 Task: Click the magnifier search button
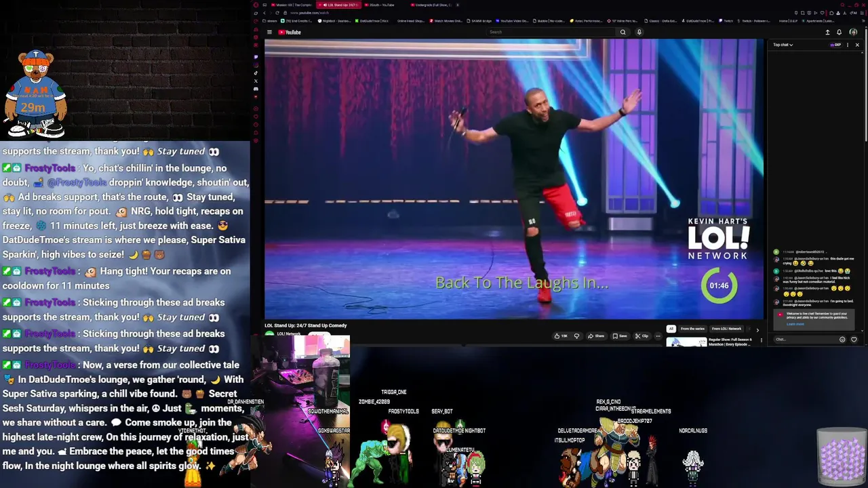click(623, 32)
